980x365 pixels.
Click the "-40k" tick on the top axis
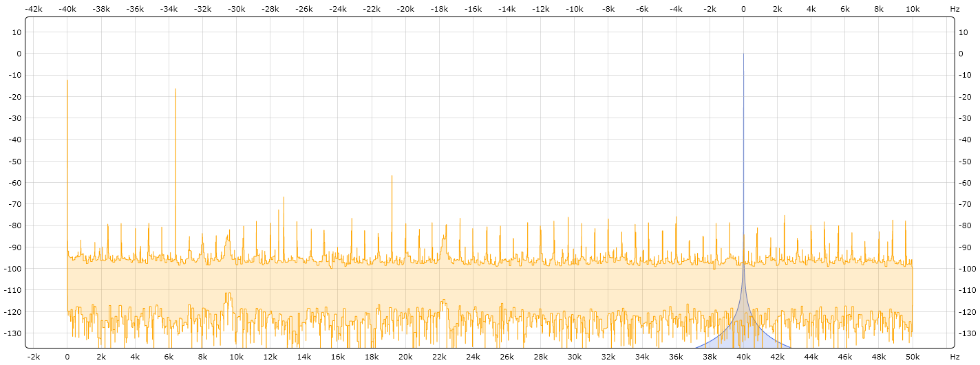[67, 9]
